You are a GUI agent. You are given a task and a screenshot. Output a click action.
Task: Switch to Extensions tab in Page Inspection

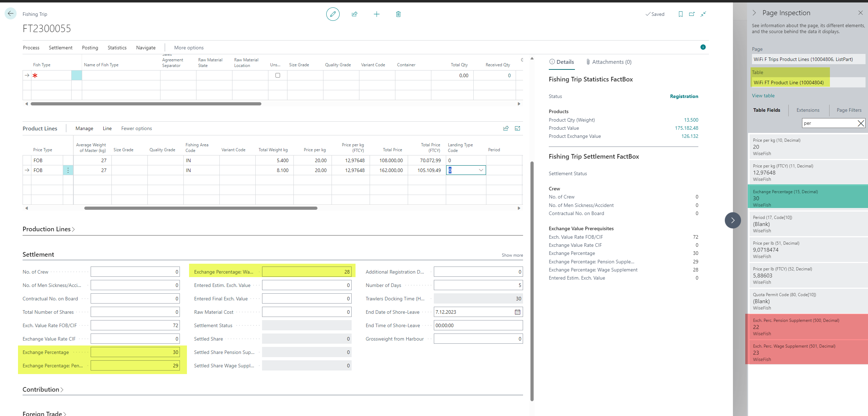[808, 110]
